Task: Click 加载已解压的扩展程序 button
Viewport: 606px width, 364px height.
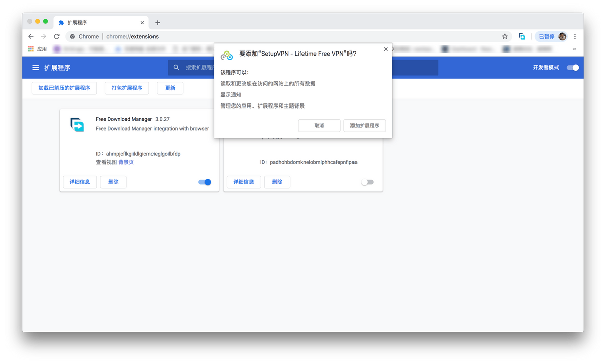Action: click(64, 88)
